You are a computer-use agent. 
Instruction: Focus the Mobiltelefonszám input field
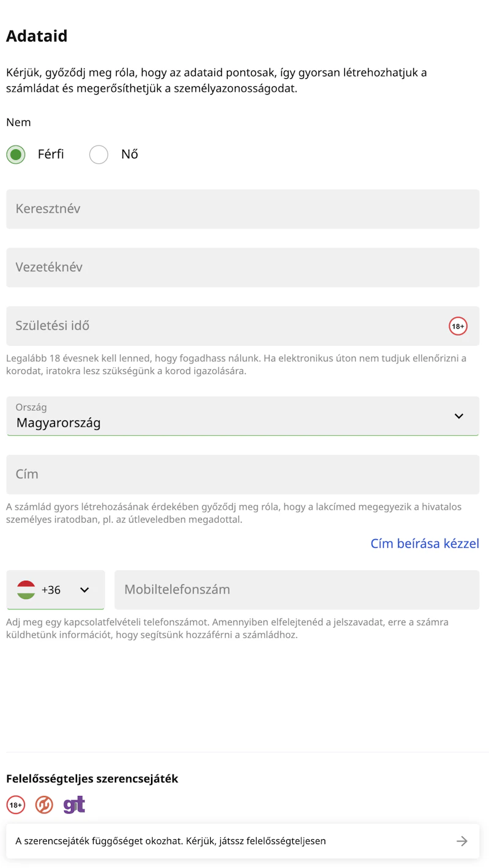297,590
